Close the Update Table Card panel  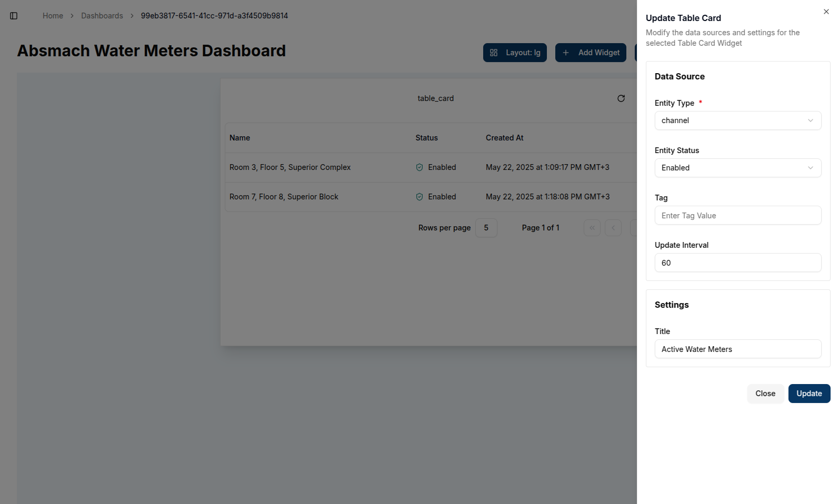click(x=826, y=12)
